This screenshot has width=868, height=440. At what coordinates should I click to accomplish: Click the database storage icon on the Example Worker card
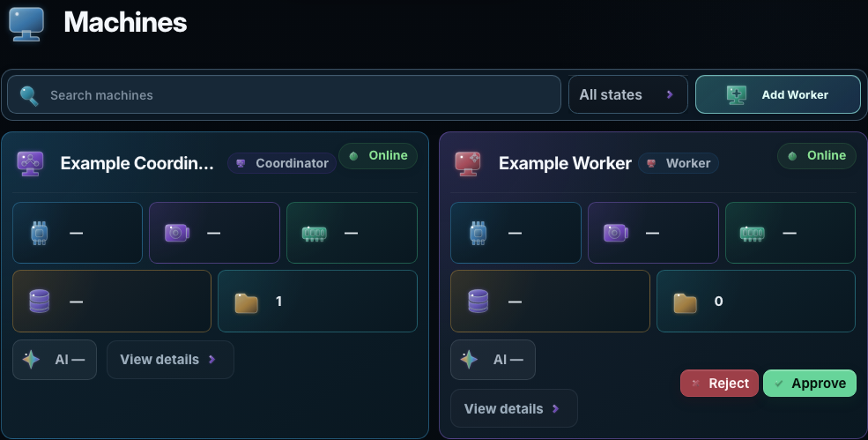(478, 302)
